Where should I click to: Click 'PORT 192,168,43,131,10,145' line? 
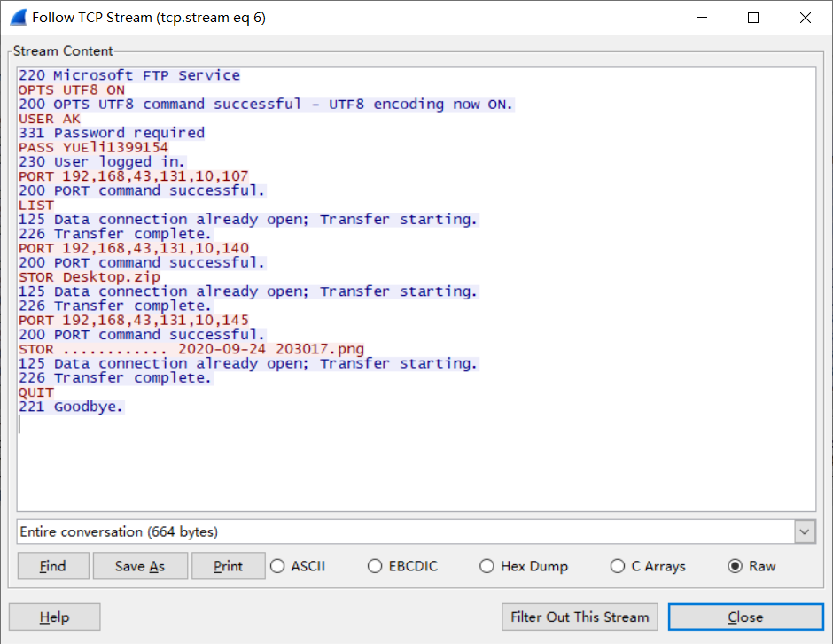pyautogui.click(x=133, y=320)
